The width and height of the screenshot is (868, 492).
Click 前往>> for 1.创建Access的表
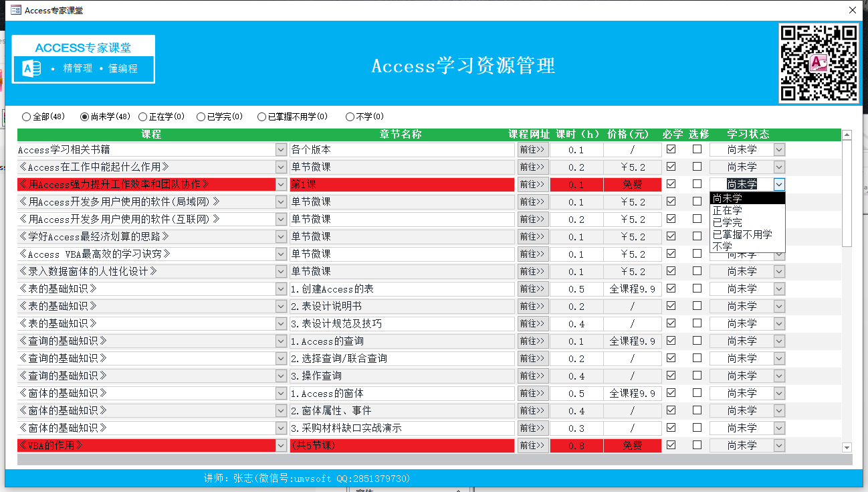(x=533, y=289)
